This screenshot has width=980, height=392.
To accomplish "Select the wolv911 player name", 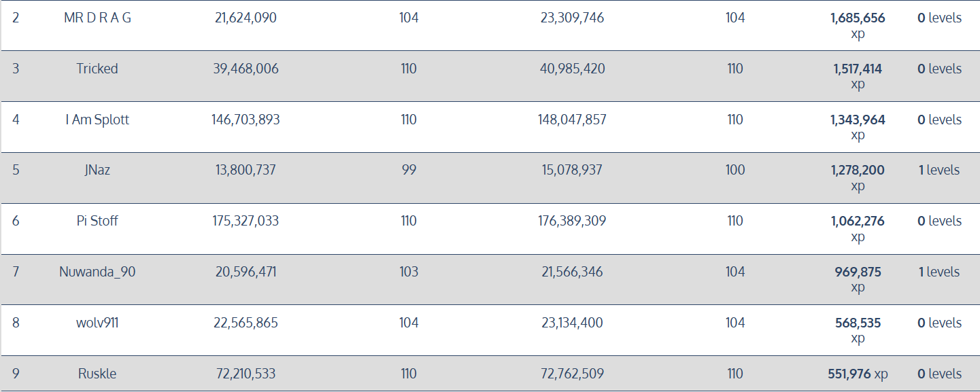I will click(97, 323).
